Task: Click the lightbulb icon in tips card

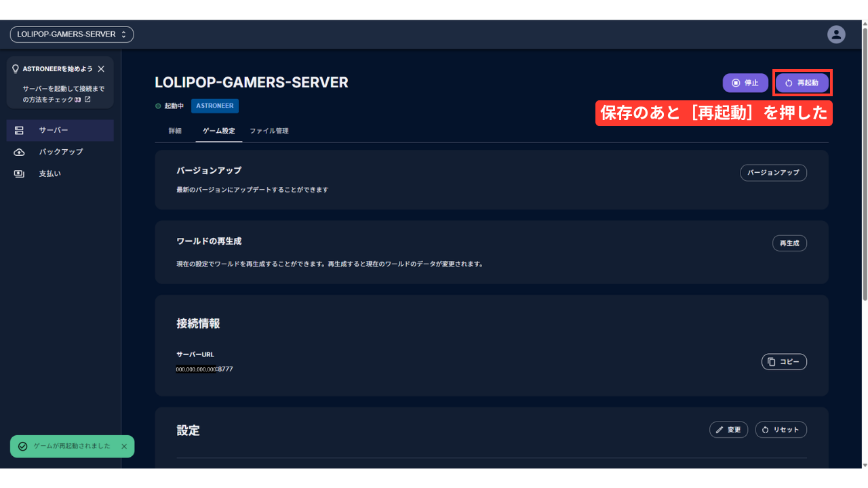Action: tap(16, 68)
